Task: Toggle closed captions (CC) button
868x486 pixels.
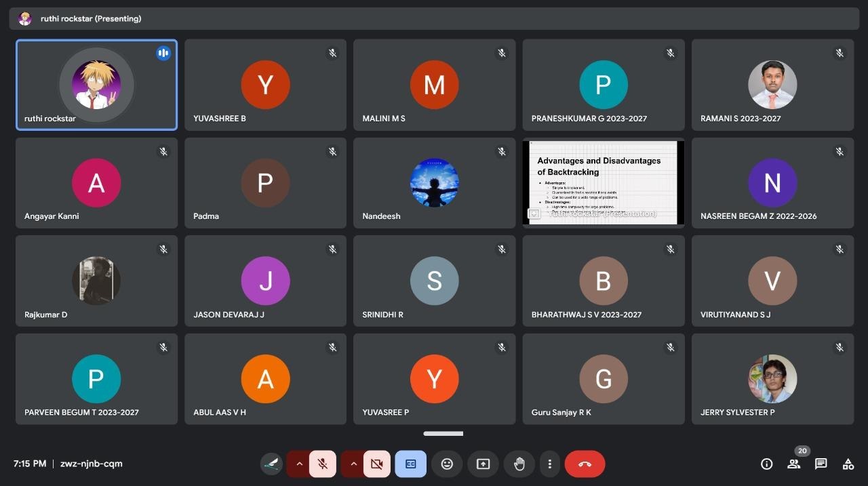Action: (410, 464)
